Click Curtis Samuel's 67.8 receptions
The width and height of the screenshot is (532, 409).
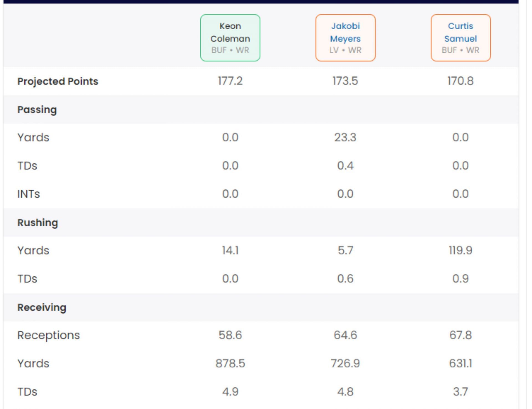point(461,335)
